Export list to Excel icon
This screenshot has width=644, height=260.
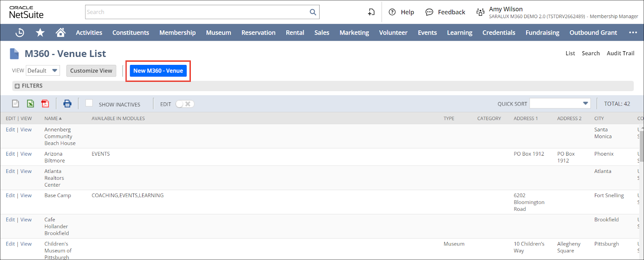(31, 104)
